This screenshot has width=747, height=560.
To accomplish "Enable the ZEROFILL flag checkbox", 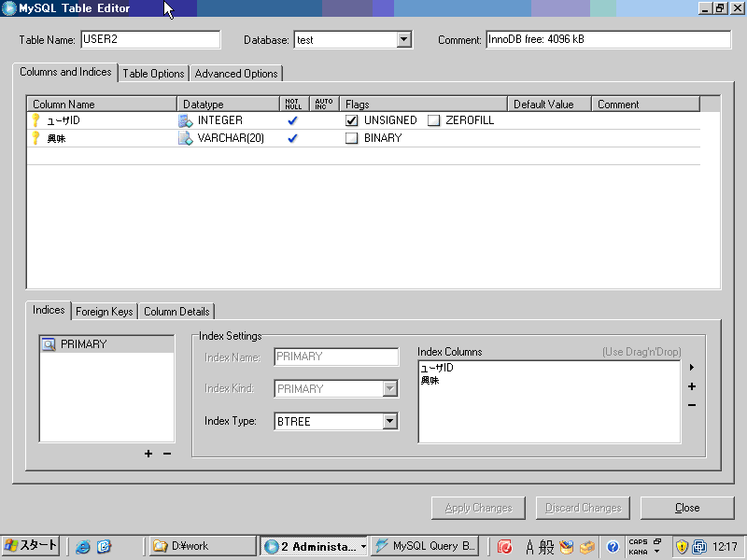I will [x=433, y=120].
